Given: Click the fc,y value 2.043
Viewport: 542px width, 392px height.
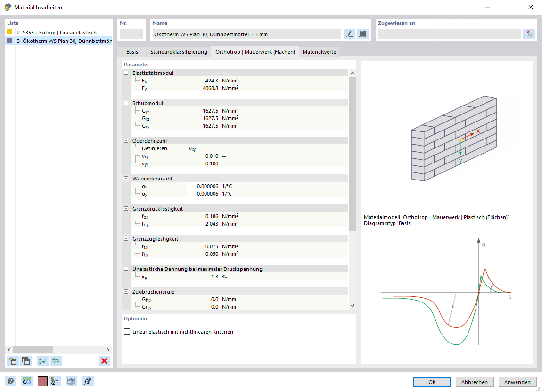Looking at the screenshot, I should tap(203, 224).
